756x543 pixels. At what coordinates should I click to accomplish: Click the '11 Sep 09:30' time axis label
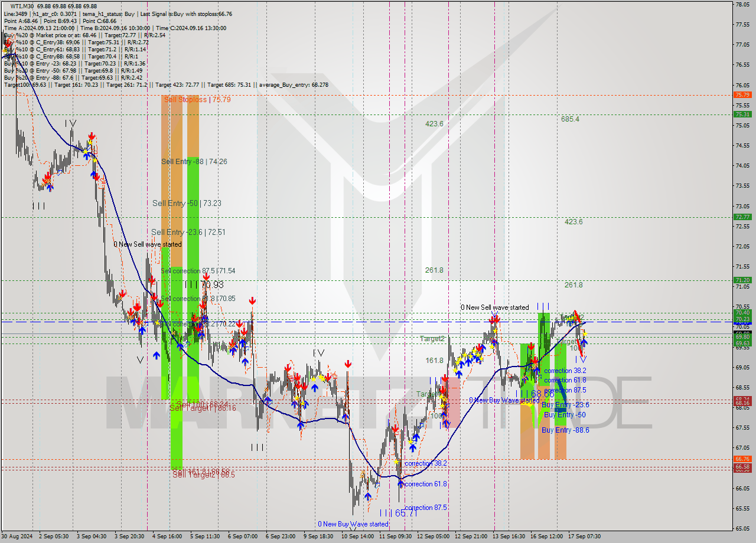(395, 537)
